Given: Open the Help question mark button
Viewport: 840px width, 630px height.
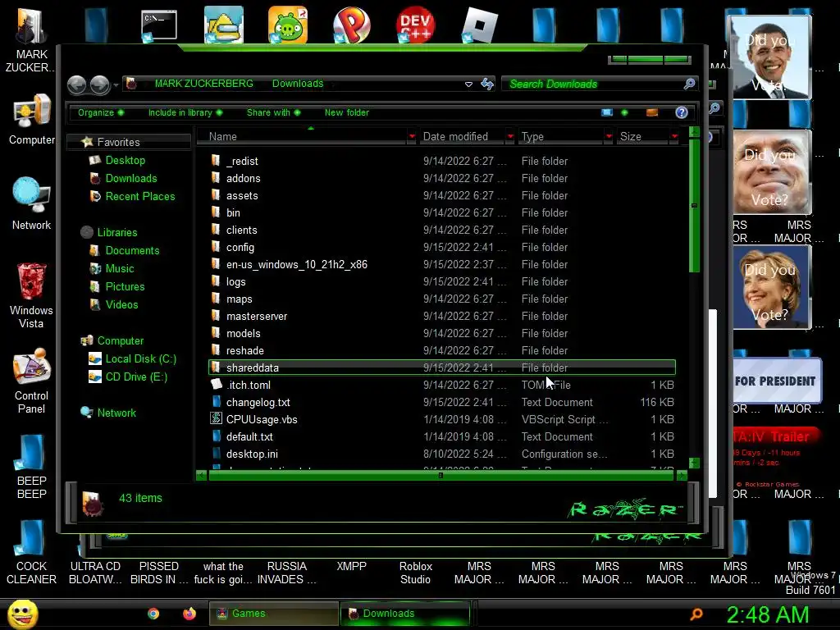Looking at the screenshot, I should coord(682,112).
